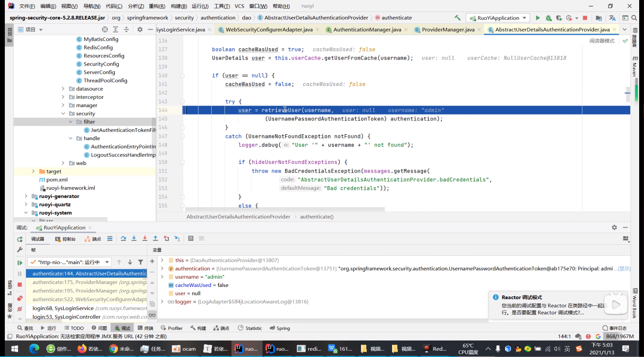Open 终端 terminal tool window
This screenshot has height=357, width=644.
click(145, 328)
